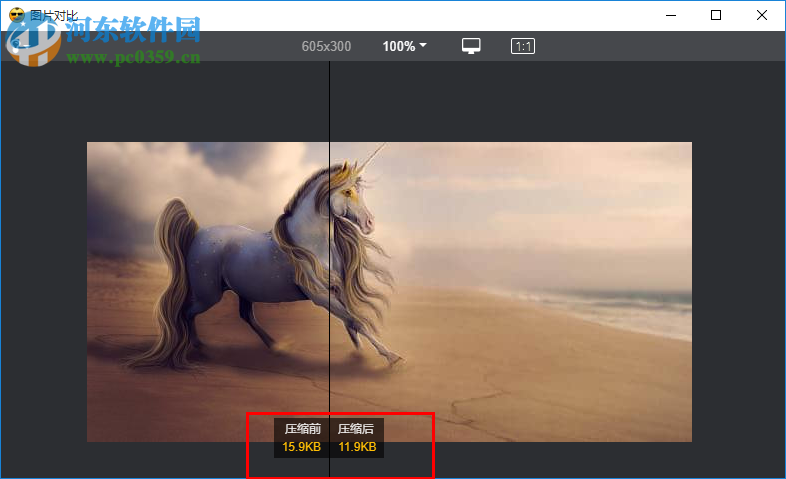Click the fit-to-screen monitor icon
The width and height of the screenshot is (786, 479).
click(471, 46)
